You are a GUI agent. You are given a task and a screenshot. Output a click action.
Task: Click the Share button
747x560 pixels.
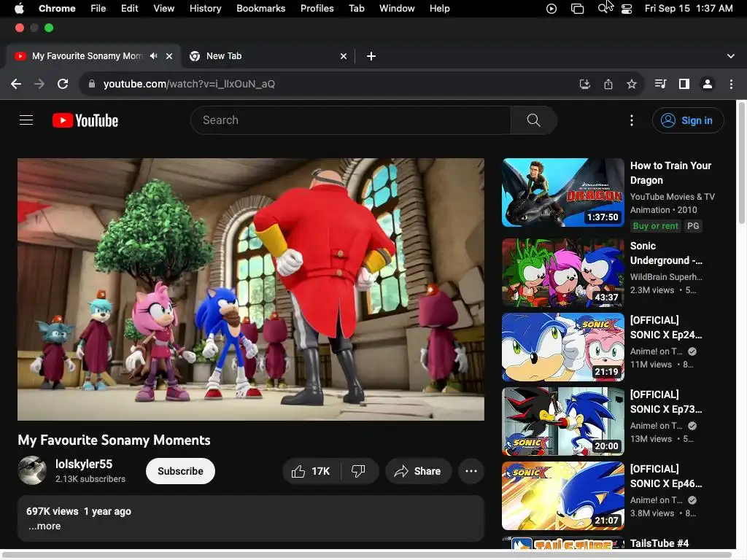coord(418,472)
